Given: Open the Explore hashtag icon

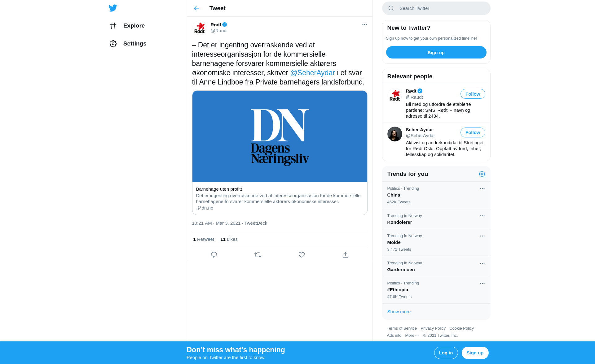Looking at the screenshot, I should pos(113,26).
